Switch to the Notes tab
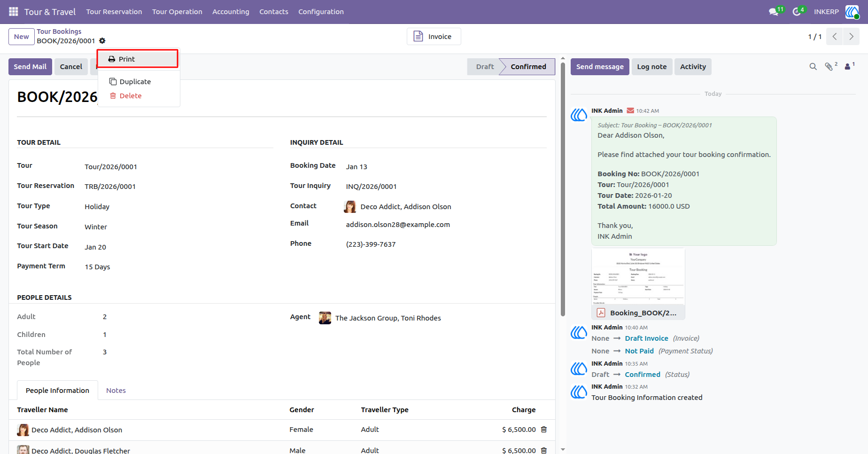This screenshot has width=868, height=454. coord(116,391)
